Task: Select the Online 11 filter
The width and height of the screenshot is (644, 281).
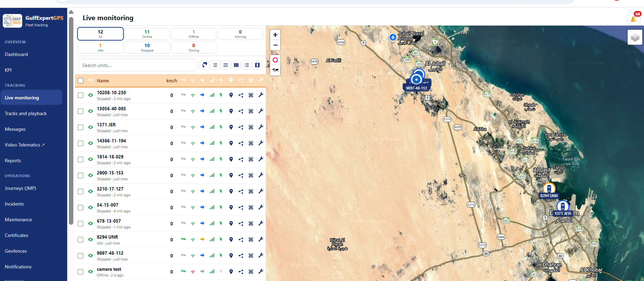Action: (147, 34)
